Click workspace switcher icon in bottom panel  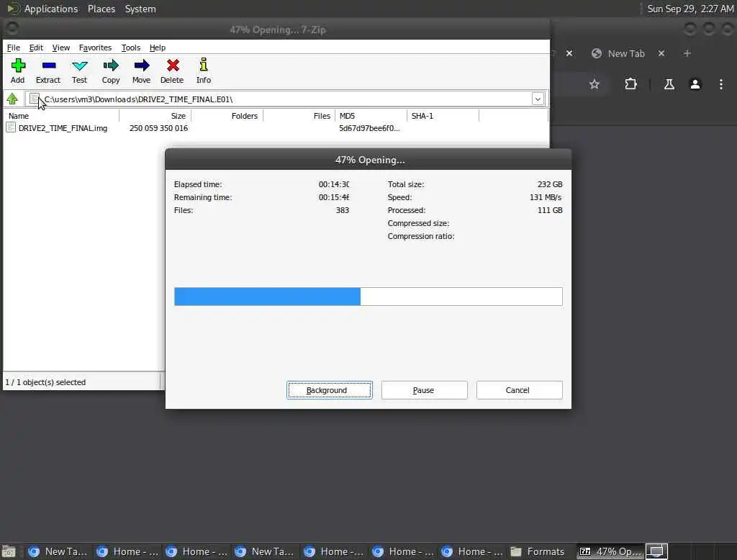pos(656,551)
